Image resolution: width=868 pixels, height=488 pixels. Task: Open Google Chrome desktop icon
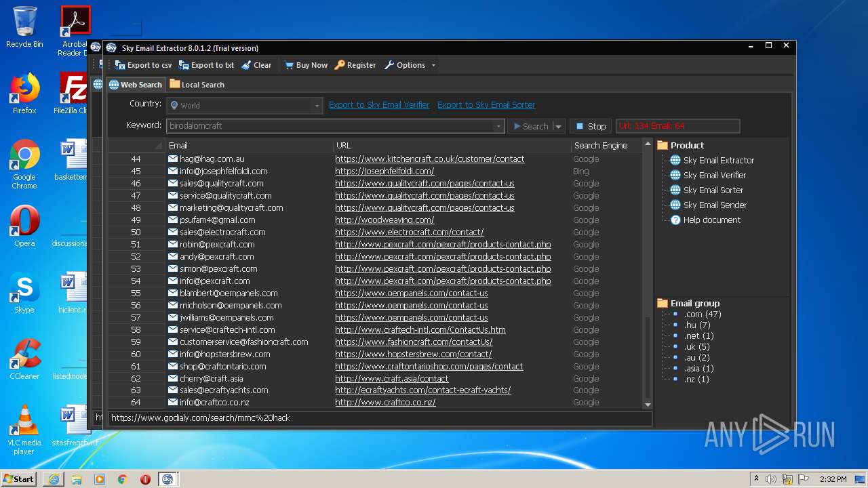tap(24, 164)
